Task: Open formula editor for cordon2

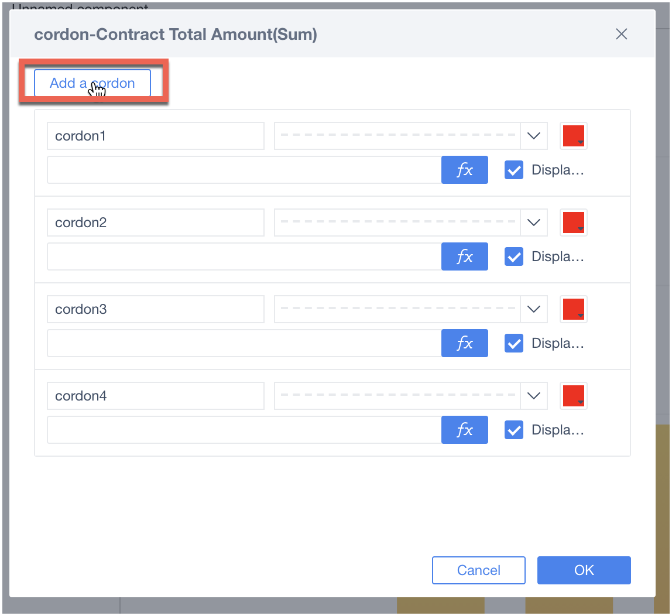Action: [464, 256]
